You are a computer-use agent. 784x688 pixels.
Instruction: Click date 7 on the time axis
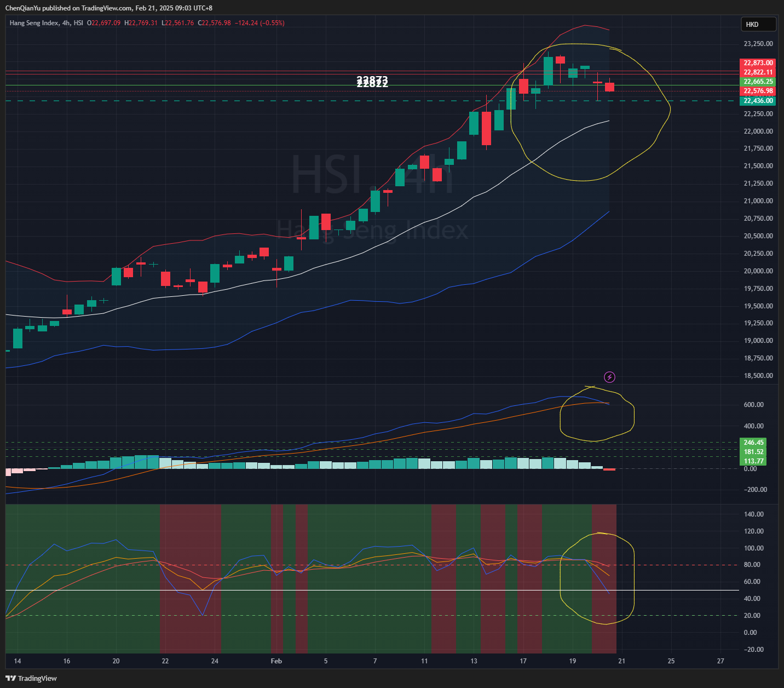click(375, 661)
